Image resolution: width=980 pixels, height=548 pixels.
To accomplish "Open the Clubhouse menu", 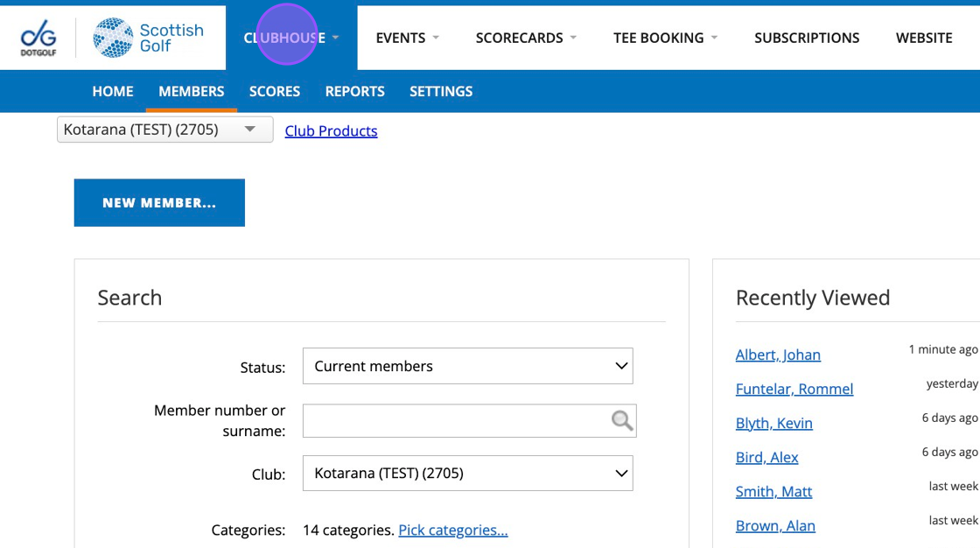I will tap(291, 38).
